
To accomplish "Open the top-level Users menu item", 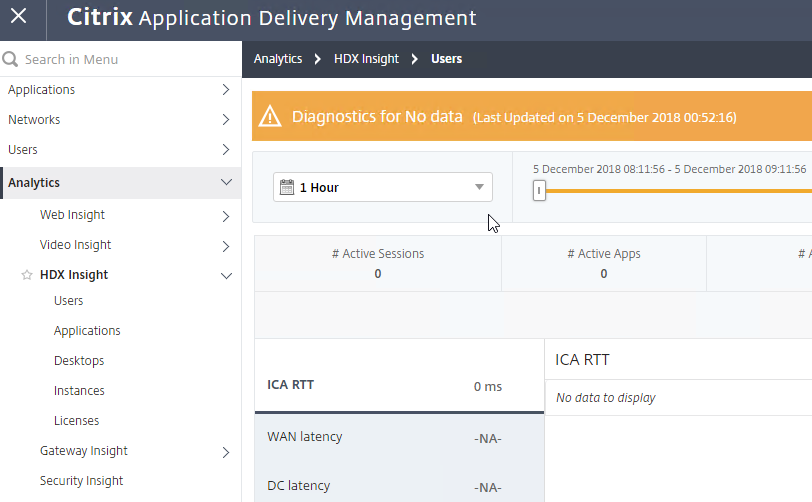I will pos(23,150).
